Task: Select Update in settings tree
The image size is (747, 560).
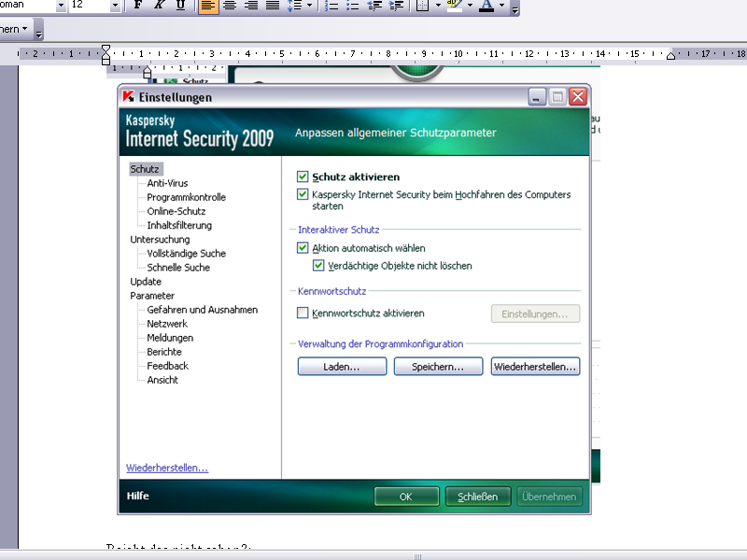Action: pos(146,282)
